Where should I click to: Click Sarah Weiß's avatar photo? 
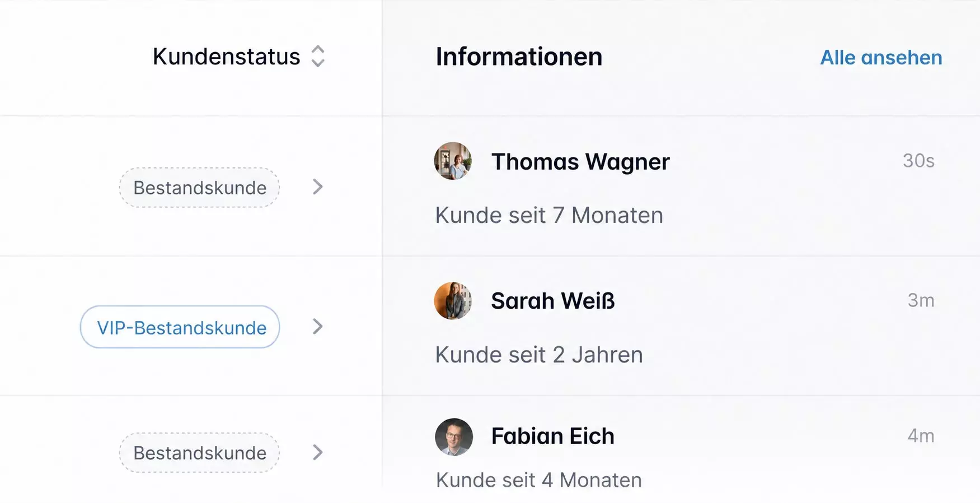click(453, 301)
